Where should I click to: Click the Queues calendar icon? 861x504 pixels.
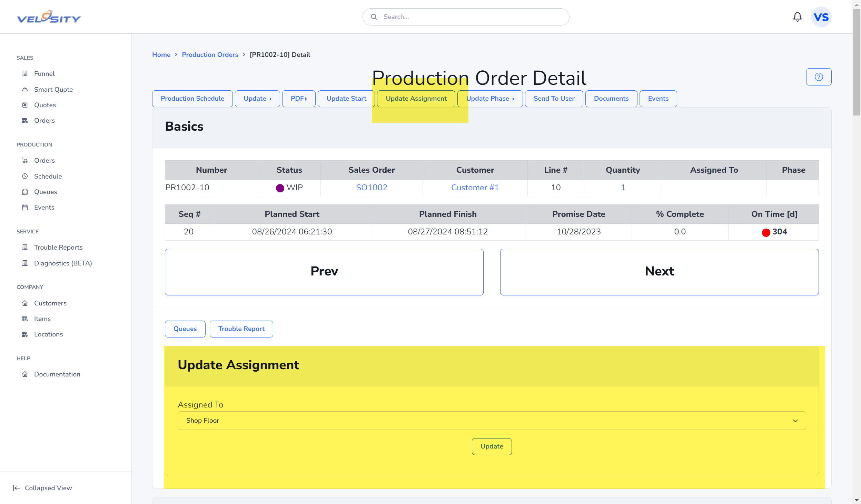[x=25, y=192]
